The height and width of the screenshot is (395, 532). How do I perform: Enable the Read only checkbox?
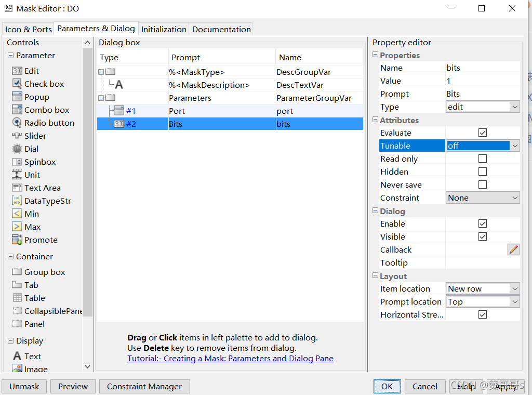coord(483,159)
